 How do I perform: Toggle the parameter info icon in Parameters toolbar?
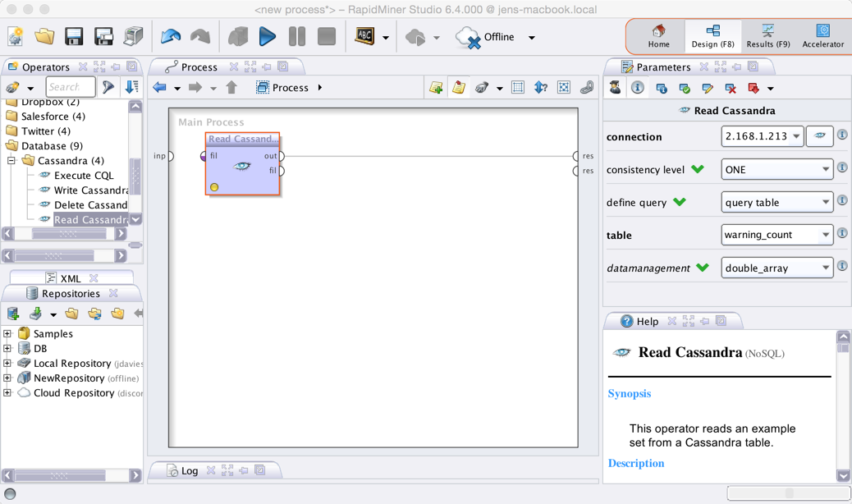[x=638, y=88]
